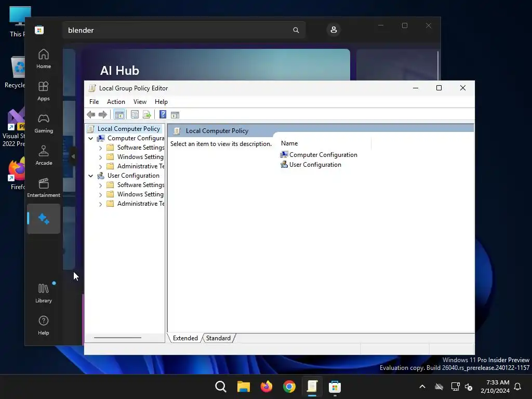
Task: Select Computer Configuration in the tree
Action: (x=136, y=138)
